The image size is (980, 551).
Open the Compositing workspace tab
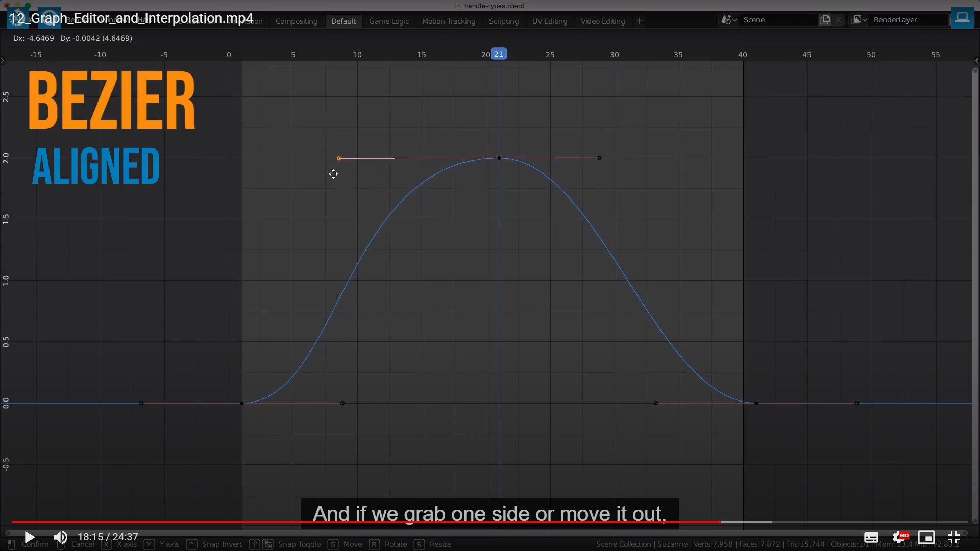coord(296,21)
